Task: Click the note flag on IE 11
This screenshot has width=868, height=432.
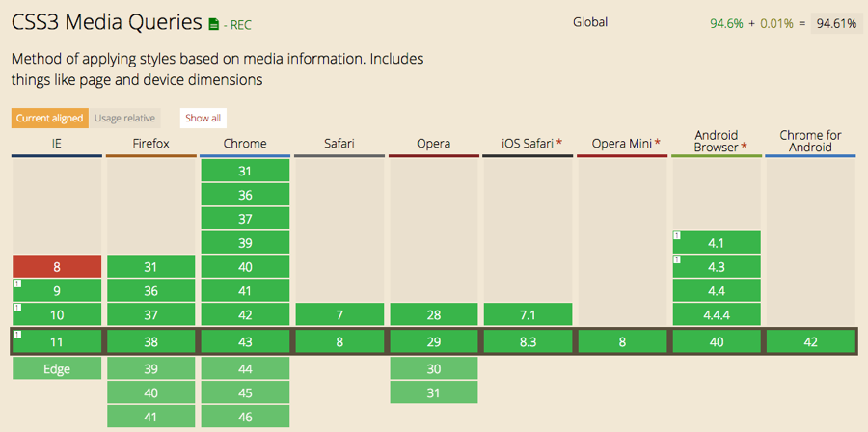Action: 17,334
